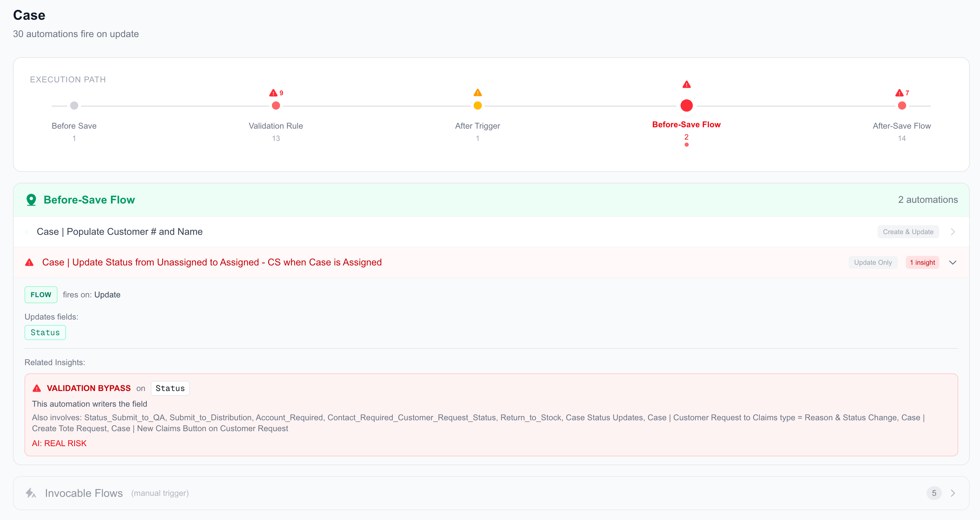Image resolution: width=980 pixels, height=520 pixels.
Task: Open the 1 insight badge
Action: coord(922,262)
